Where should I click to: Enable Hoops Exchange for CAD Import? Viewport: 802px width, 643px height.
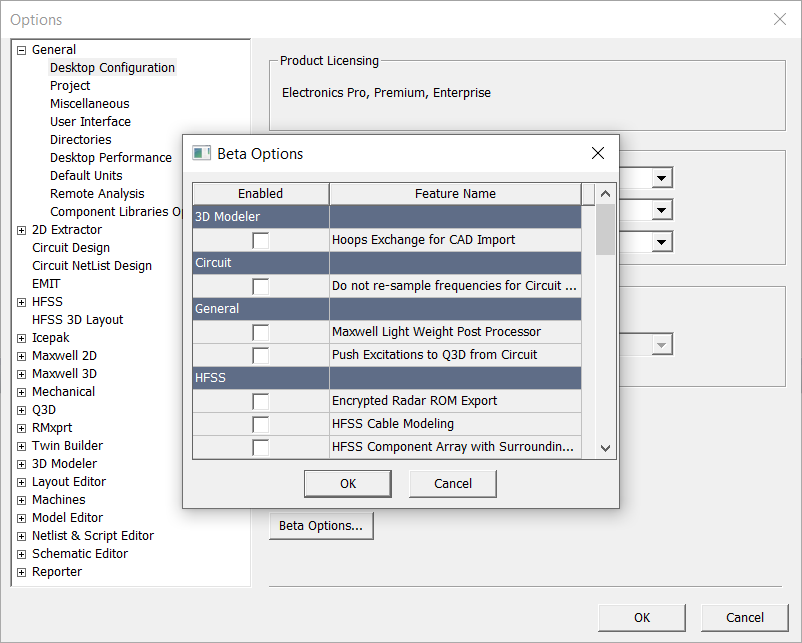261,240
